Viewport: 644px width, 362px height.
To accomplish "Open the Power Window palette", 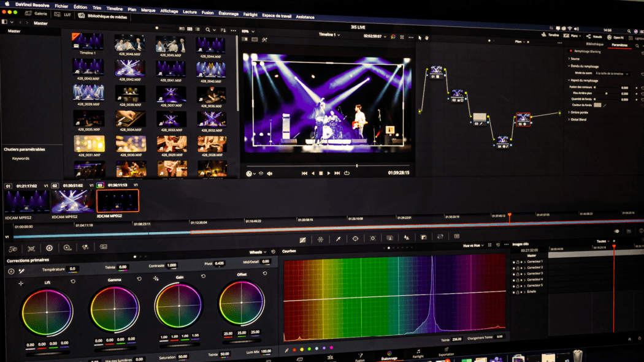I will pyautogui.click(x=355, y=239).
